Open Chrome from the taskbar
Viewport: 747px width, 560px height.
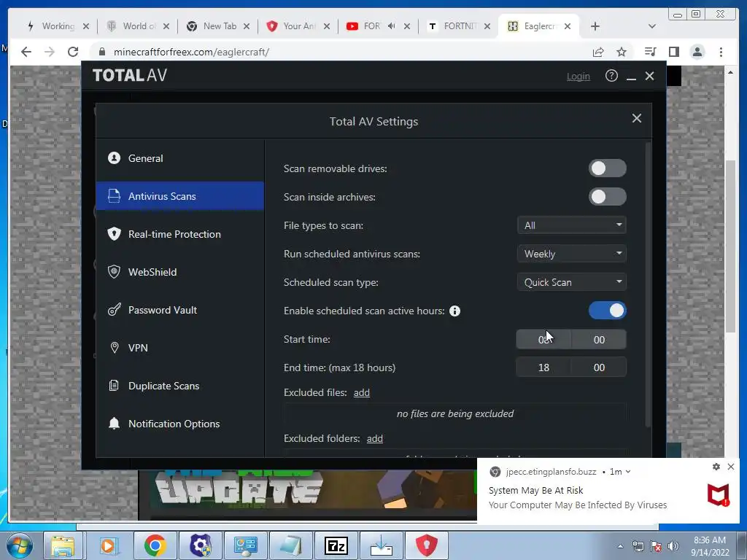point(155,545)
